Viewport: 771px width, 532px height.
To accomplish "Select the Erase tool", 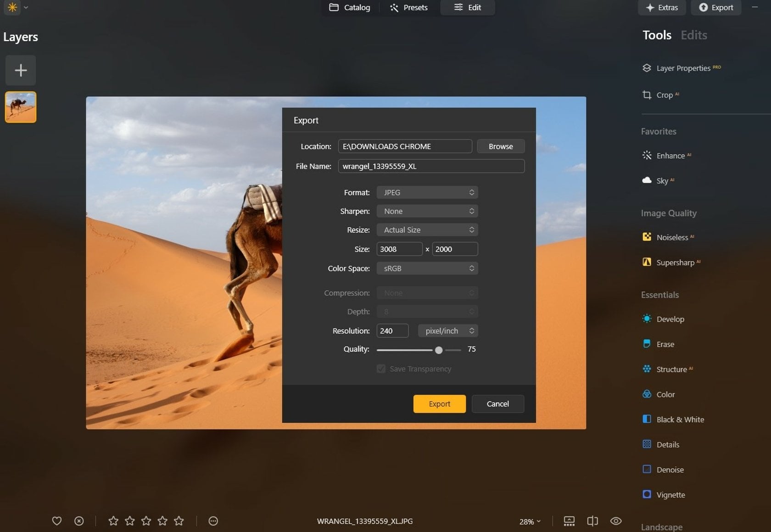I will click(x=665, y=344).
